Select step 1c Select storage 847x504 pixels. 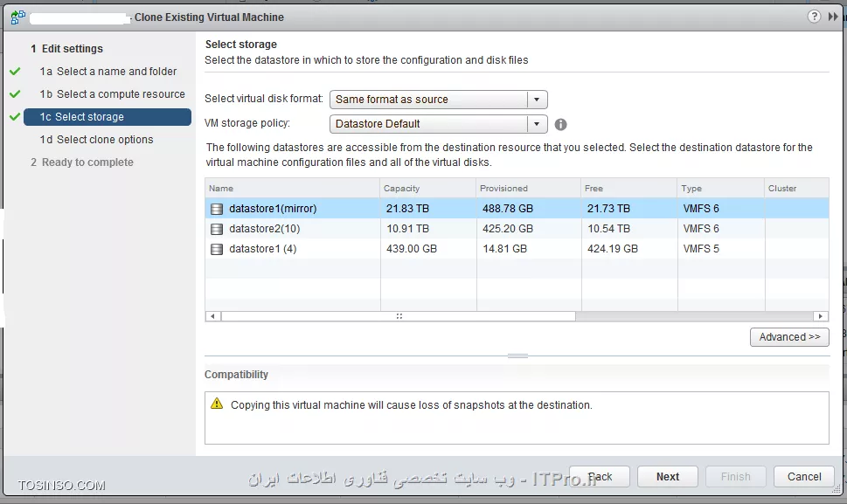pos(108,117)
